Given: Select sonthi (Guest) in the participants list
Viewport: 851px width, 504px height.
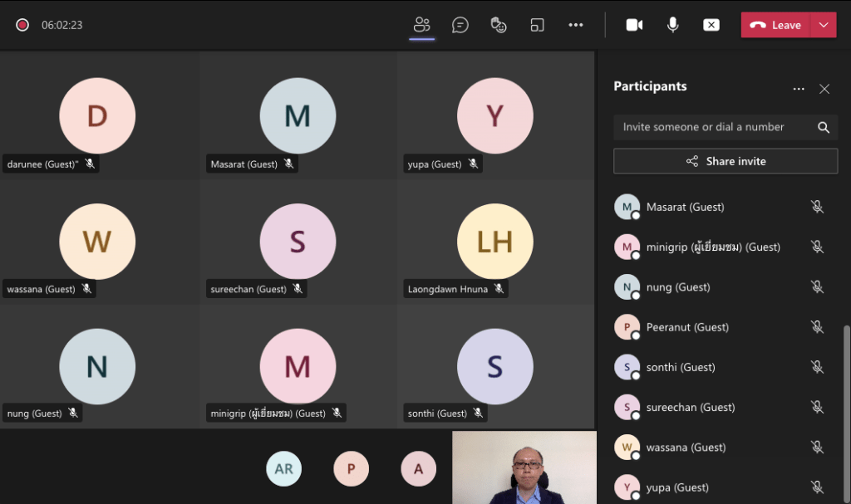Looking at the screenshot, I should 681,367.
